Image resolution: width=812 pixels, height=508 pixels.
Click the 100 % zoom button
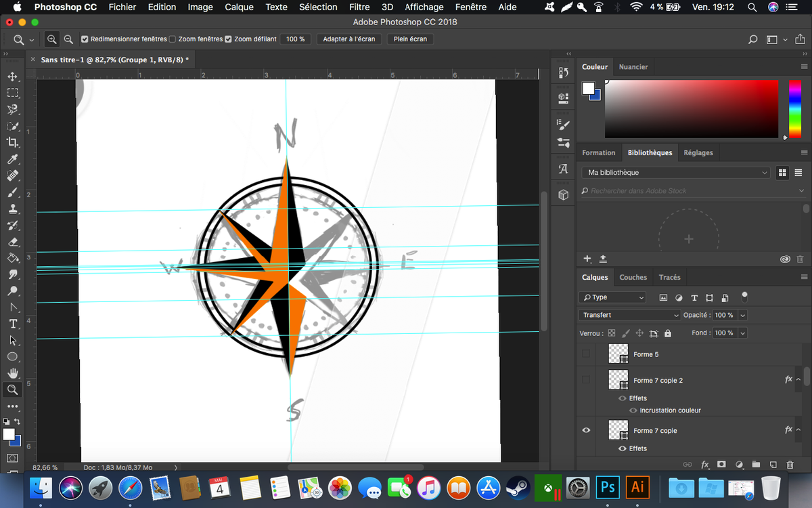point(295,39)
